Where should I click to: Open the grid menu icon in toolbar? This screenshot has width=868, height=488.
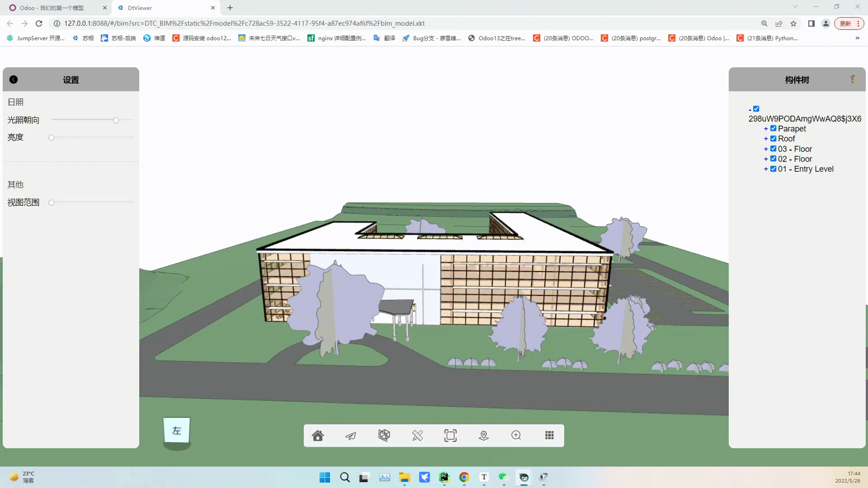549,435
